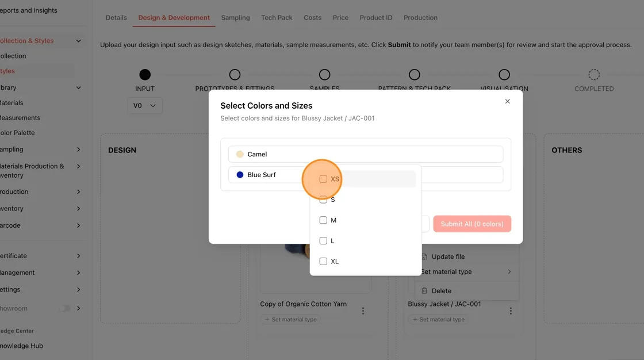Viewport: 644px width, 360px height.
Task: Click Submit All (0 colors) button
Action: click(x=472, y=224)
